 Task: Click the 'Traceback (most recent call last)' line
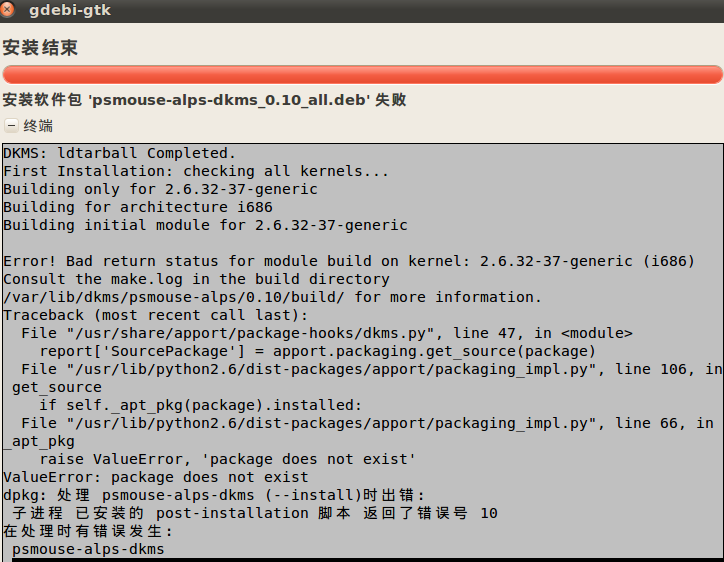tap(155, 315)
